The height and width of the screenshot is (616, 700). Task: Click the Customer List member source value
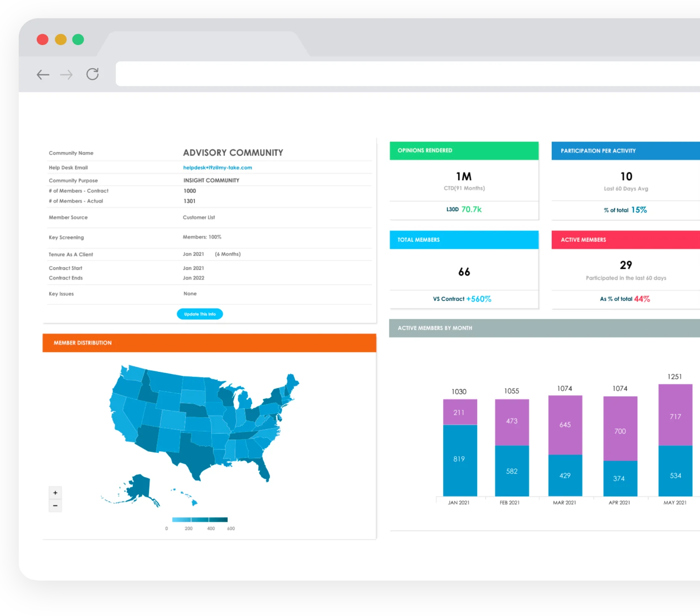coord(199,218)
